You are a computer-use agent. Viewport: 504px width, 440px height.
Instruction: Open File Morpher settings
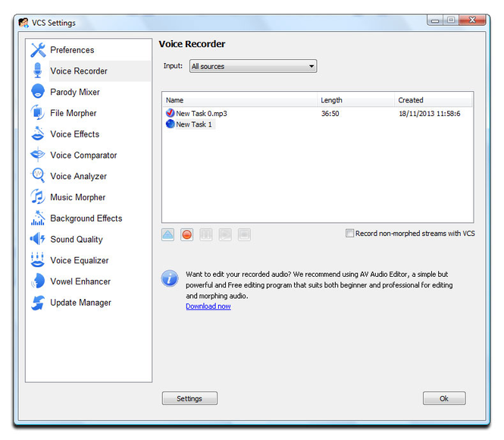pos(74,113)
